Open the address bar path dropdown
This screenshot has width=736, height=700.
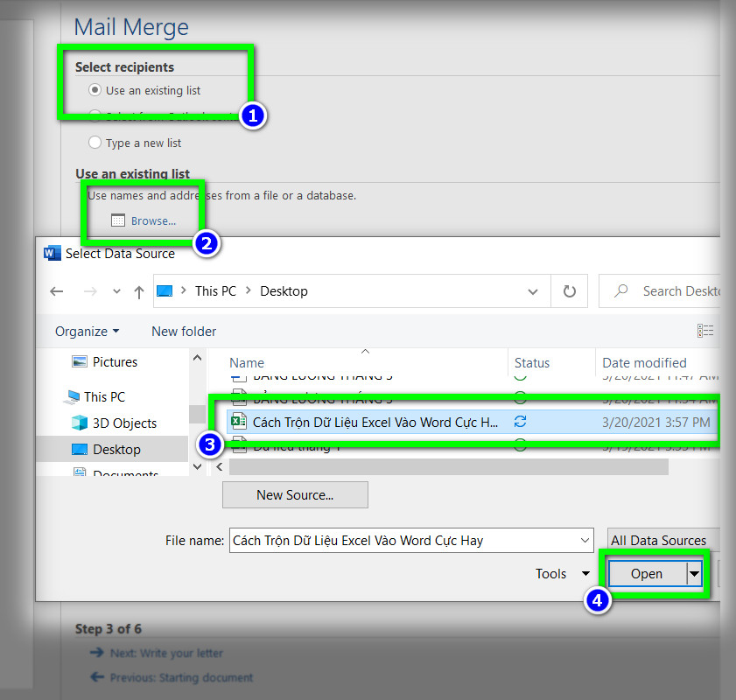click(x=533, y=291)
